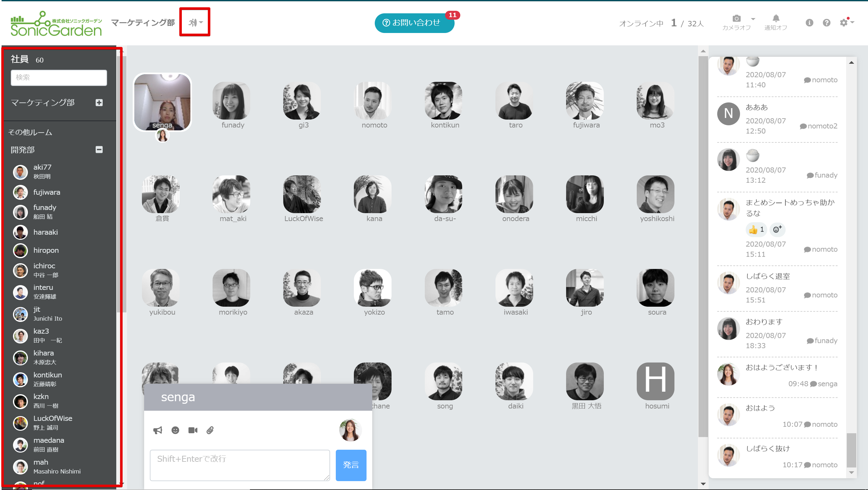The image size is (868, 490).
Task: Click the info circle icon in header
Action: coord(809,23)
